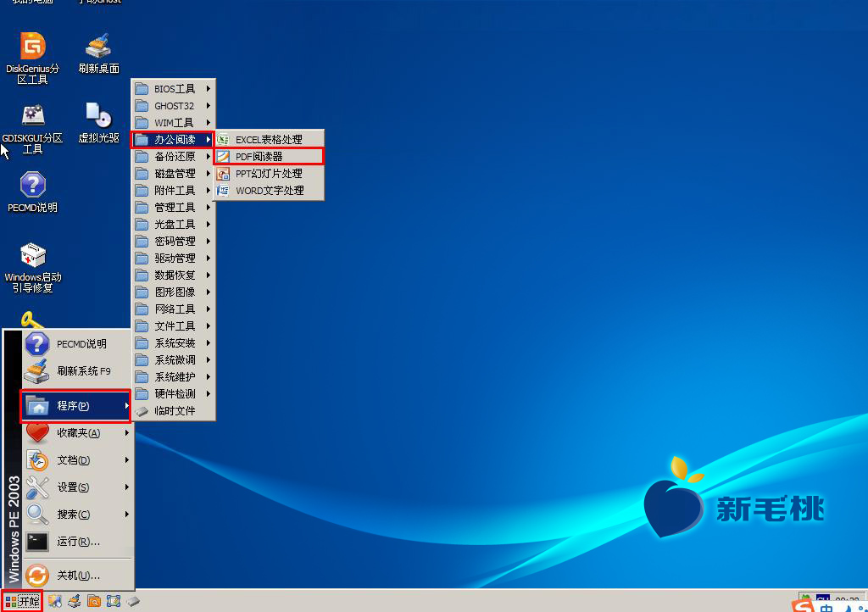Open PPT幻灯片处理 via its slide icon
This screenshot has height=612, width=868.
click(223, 174)
